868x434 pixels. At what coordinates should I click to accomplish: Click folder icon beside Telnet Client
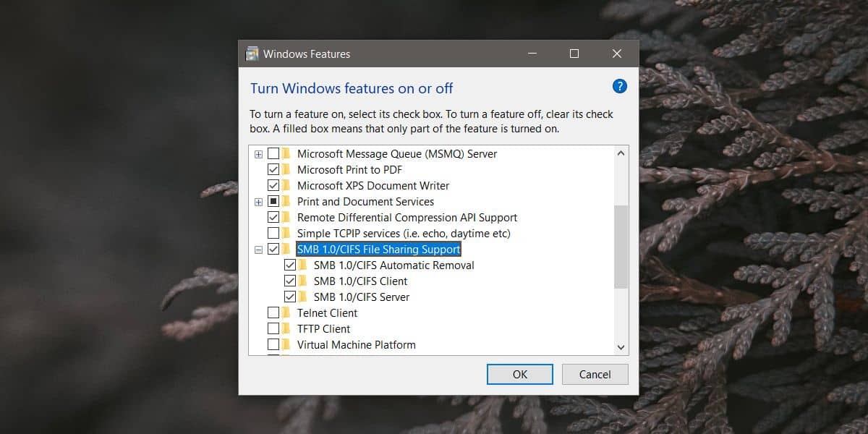287,312
